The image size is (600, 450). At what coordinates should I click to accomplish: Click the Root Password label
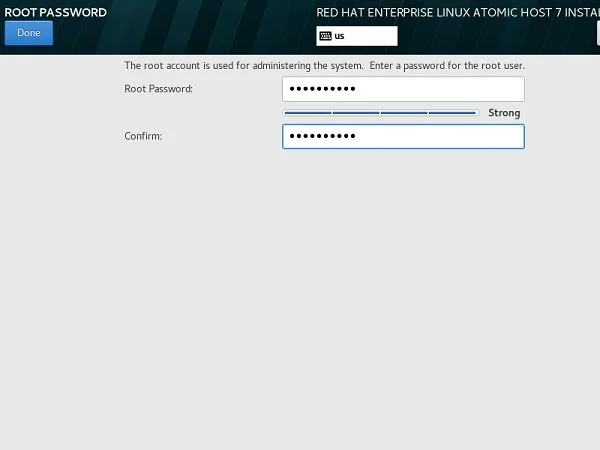click(158, 89)
